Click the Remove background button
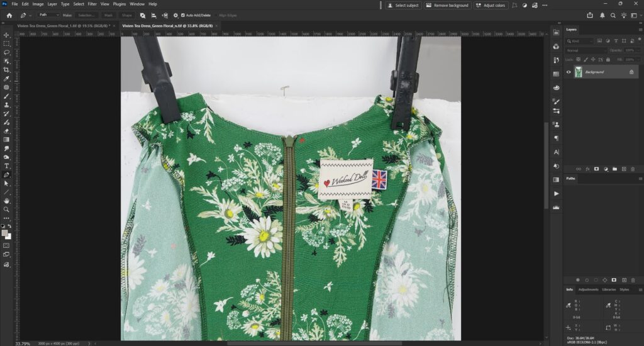Viewport: 644px width, 346px height. point(447,5)
